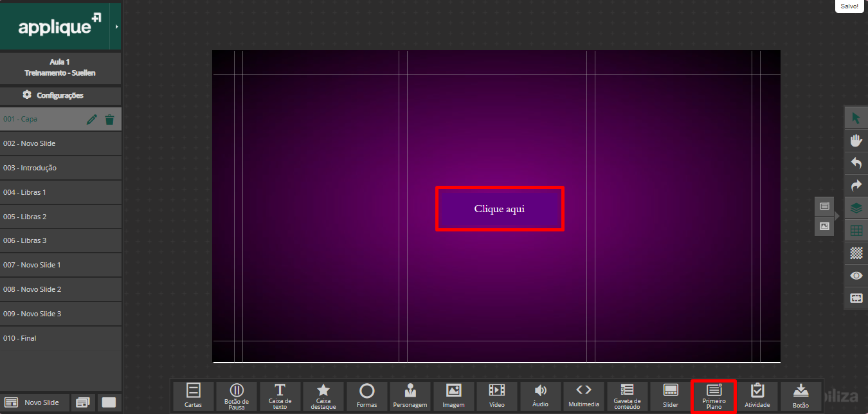Open slide 006 - Libras 3
868x414 pixels.
point(60,240)
